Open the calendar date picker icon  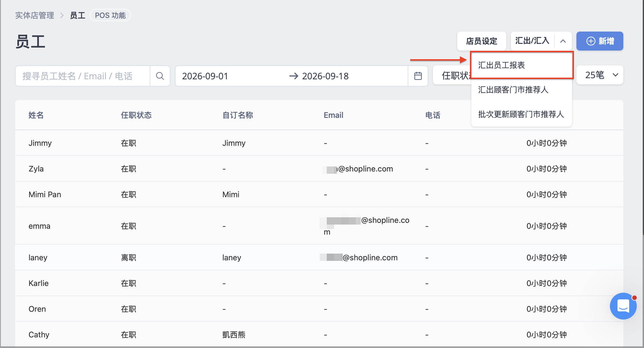(418, 76)
